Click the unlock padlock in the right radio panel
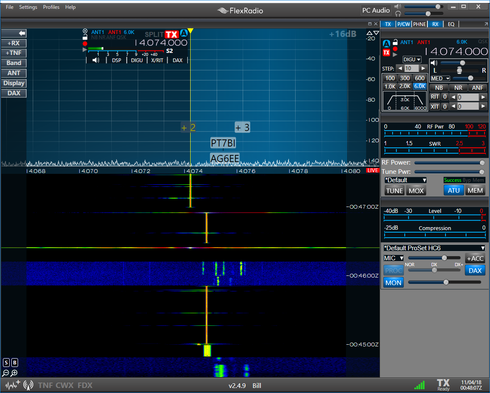Screen dimensions: 490x393 (395, 42)
